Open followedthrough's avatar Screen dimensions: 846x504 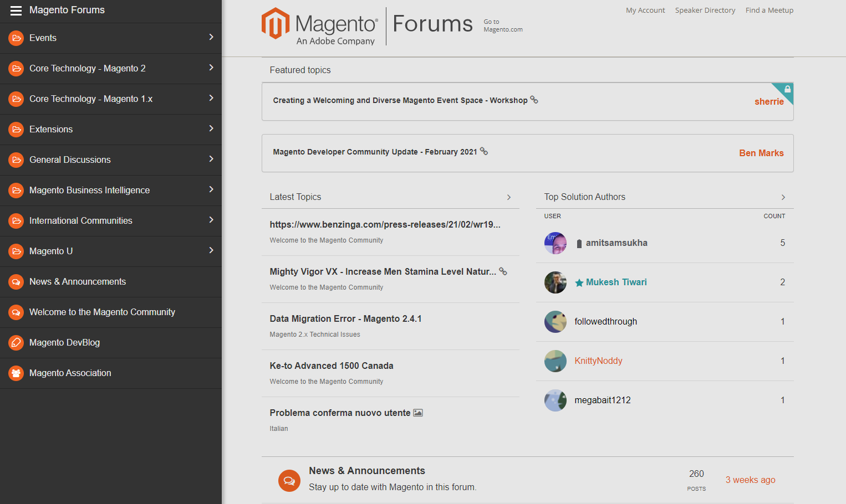point(555,322)
